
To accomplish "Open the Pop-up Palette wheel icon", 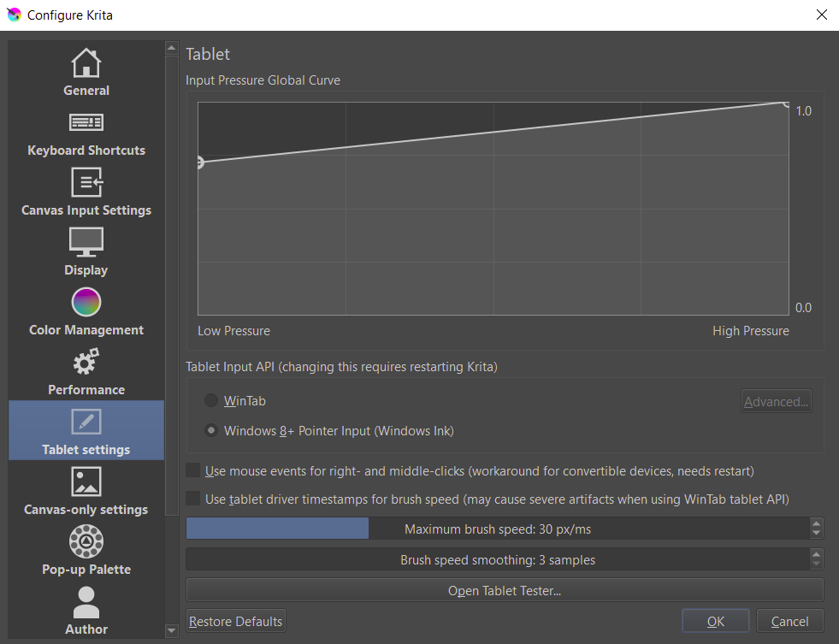I will pos(86,541).
